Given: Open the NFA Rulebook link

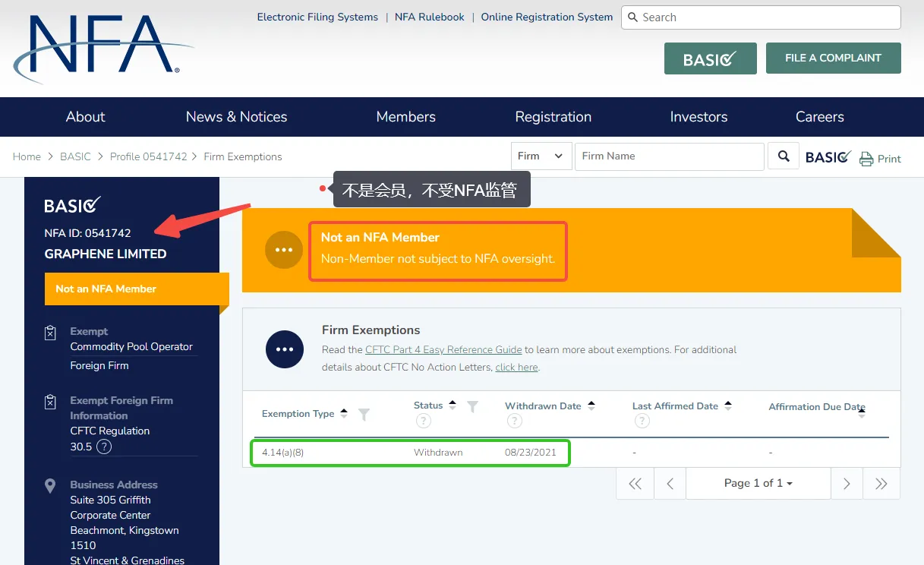Looking at the screenshot, I should 430,17.
